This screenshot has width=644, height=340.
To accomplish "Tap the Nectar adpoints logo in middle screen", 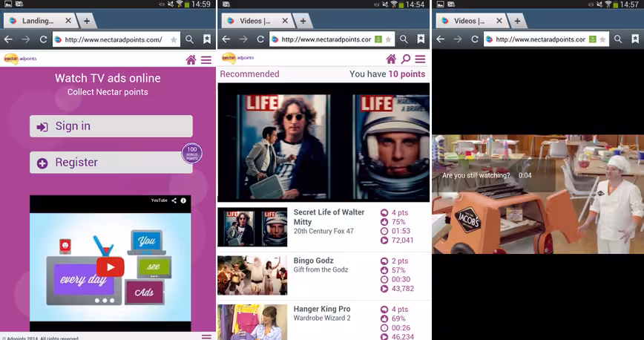I will [x=237, y=59].
